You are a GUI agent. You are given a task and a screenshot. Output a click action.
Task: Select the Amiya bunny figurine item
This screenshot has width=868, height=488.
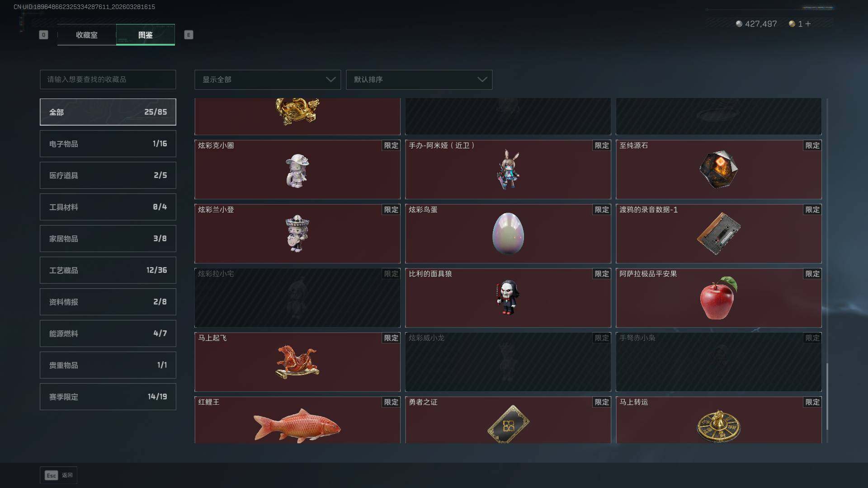(x=508, y=169)
